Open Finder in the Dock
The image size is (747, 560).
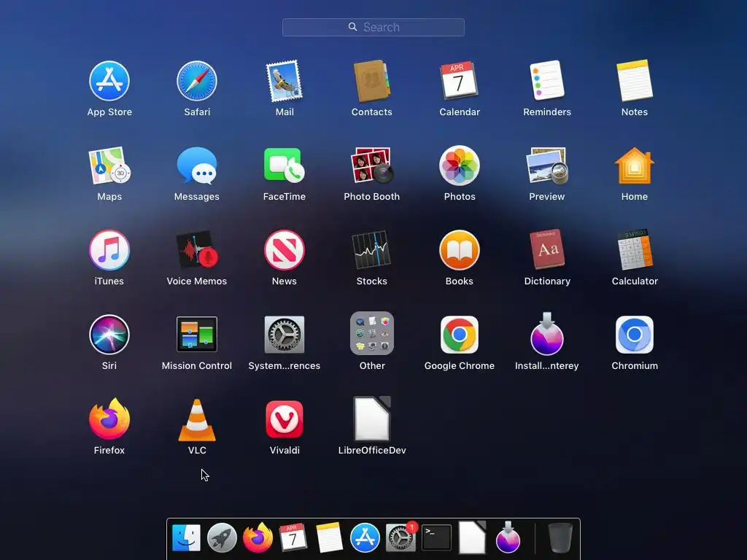click(x=186, y=537)
